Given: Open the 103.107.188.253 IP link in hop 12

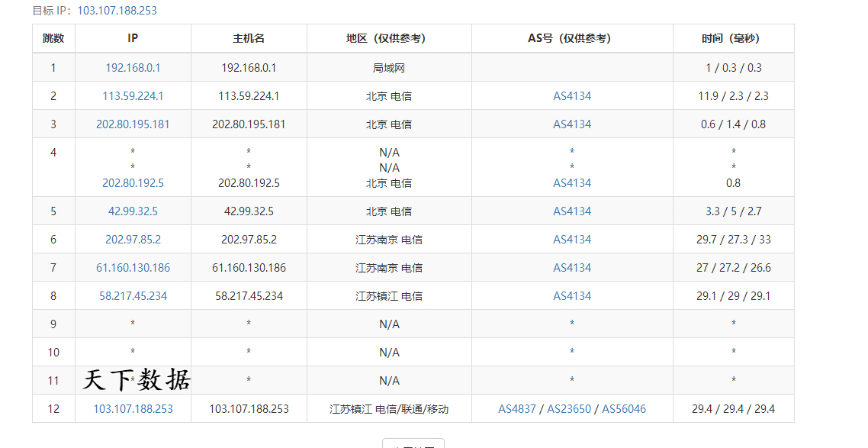Looking at the screenshot, I should pos(133,409).
